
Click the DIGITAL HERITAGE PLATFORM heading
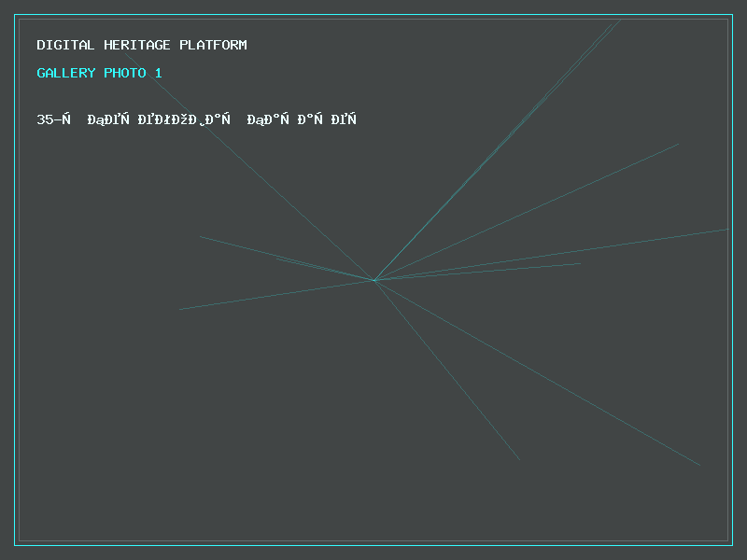[142, 45]
